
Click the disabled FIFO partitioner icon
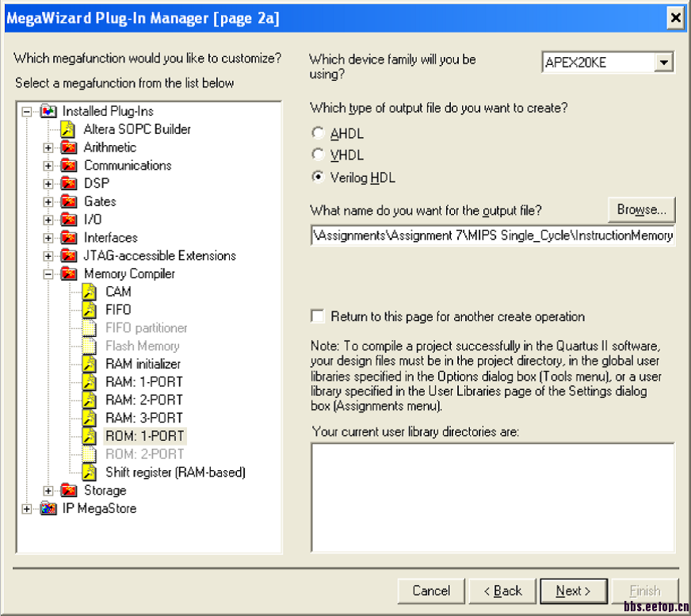coord(89,328)
